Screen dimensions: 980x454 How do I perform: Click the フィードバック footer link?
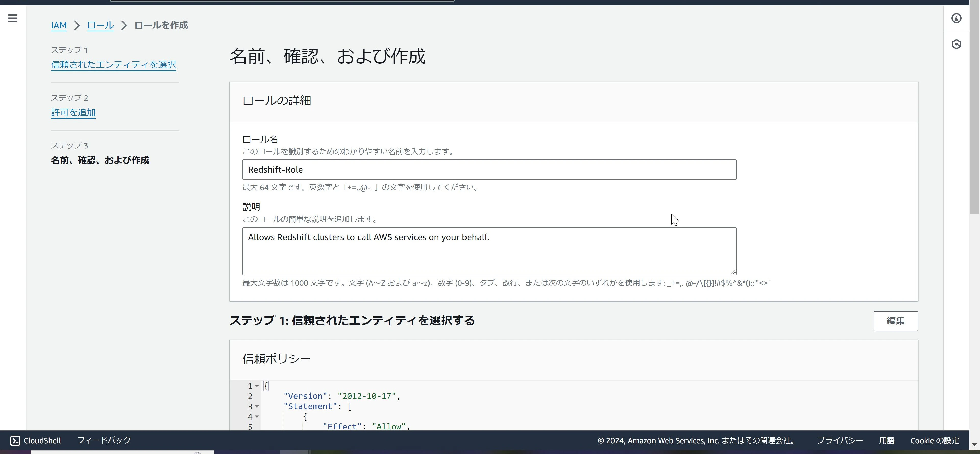[x=104, y=440]
